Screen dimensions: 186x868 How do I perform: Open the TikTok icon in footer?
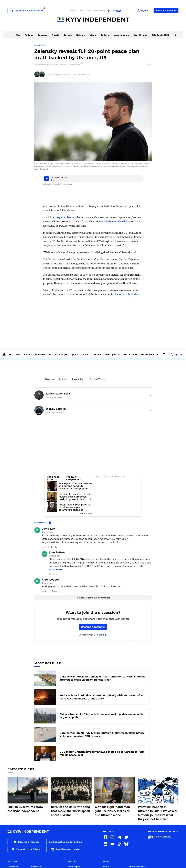(119, 844)
